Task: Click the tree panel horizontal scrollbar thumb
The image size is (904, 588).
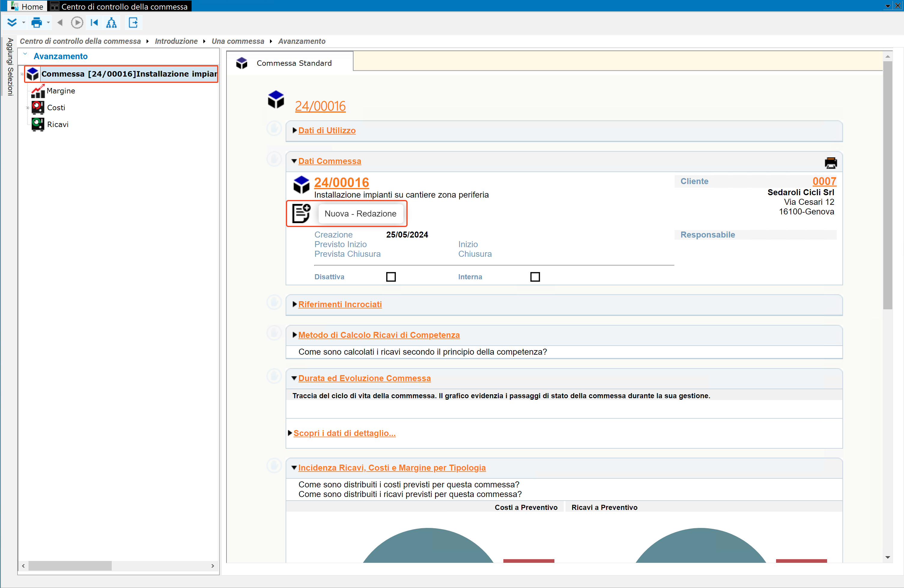Action: point(70,566)
